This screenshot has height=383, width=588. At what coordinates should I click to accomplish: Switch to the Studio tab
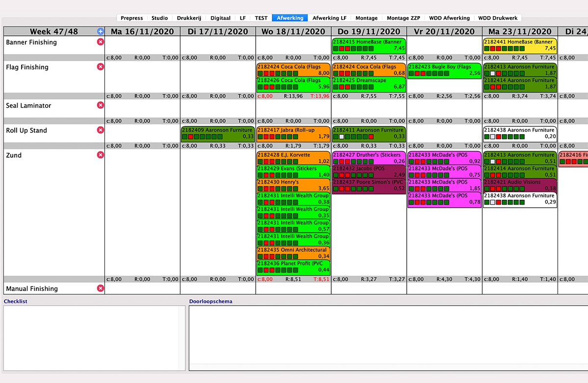pos(160,18)
